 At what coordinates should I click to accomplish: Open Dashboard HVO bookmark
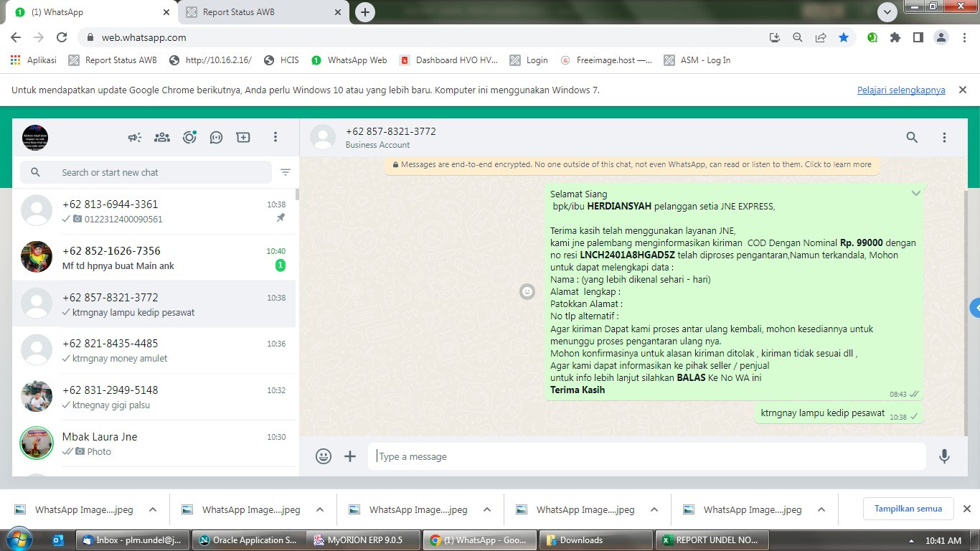pos(448,60)
